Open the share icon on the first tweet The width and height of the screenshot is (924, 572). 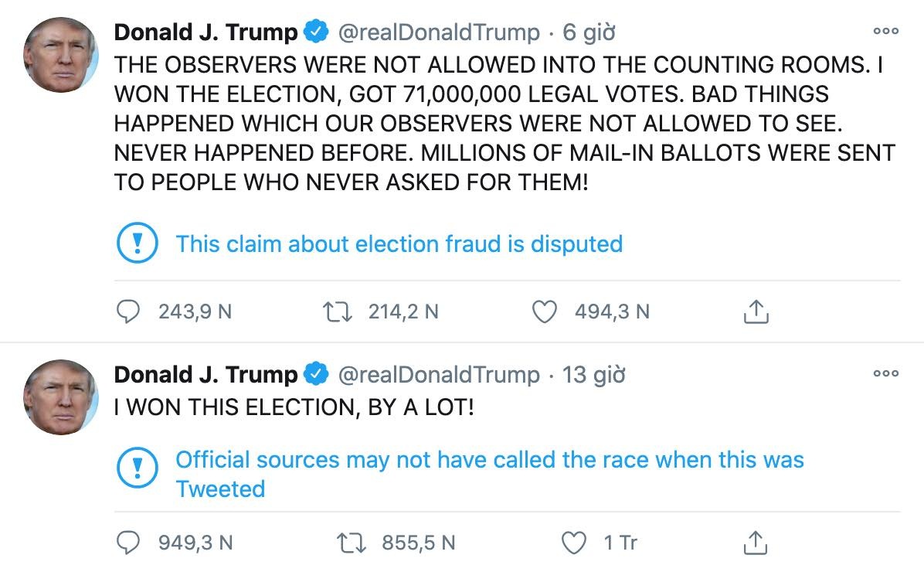[756, 311]
